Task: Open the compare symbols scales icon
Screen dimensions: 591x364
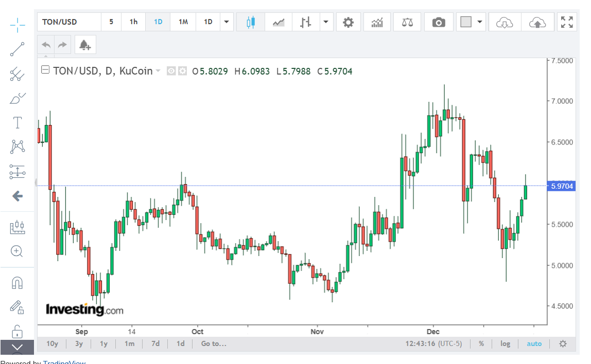Action: pyautogui.click(x=407, y=22)
